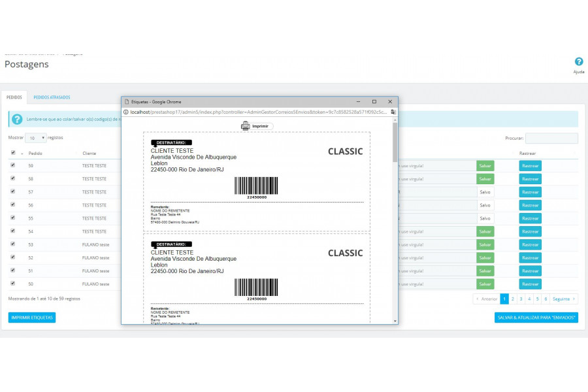Click the Rastrear button for order 51
Viewport: 588px width, 392px height.
531,271
